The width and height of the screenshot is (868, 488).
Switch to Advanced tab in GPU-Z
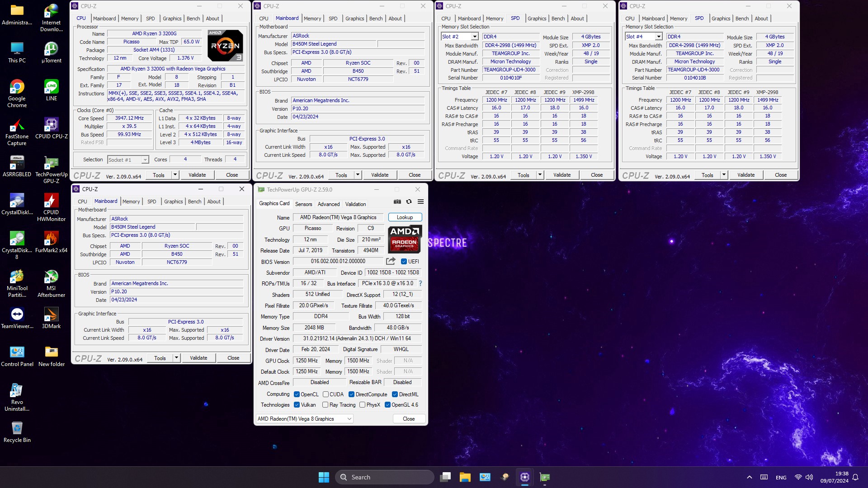click(329, 204)
